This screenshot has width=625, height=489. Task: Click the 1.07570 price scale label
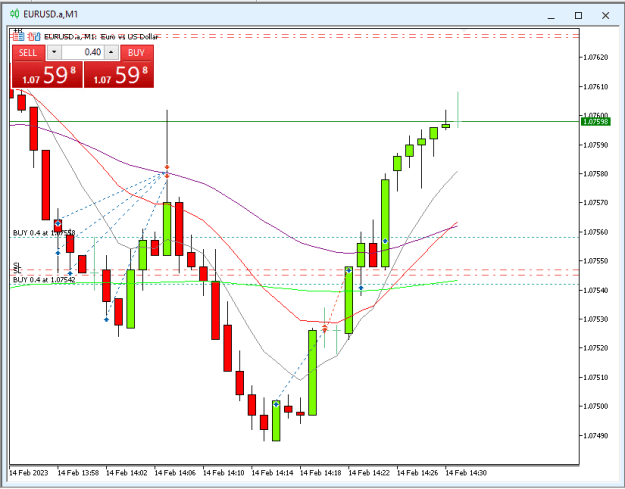tap(596, 203)
